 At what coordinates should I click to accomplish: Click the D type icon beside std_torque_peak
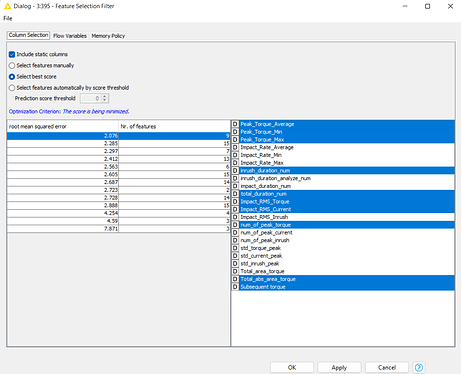235,248
